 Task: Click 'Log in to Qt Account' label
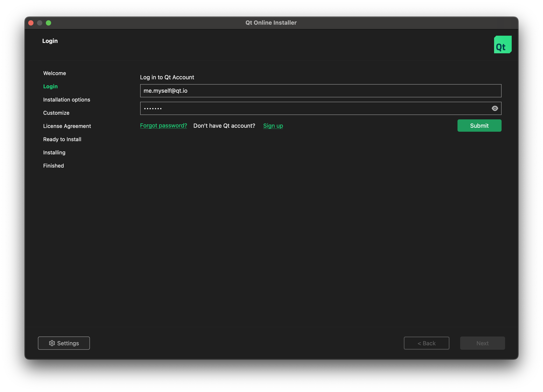click(167, 77)
